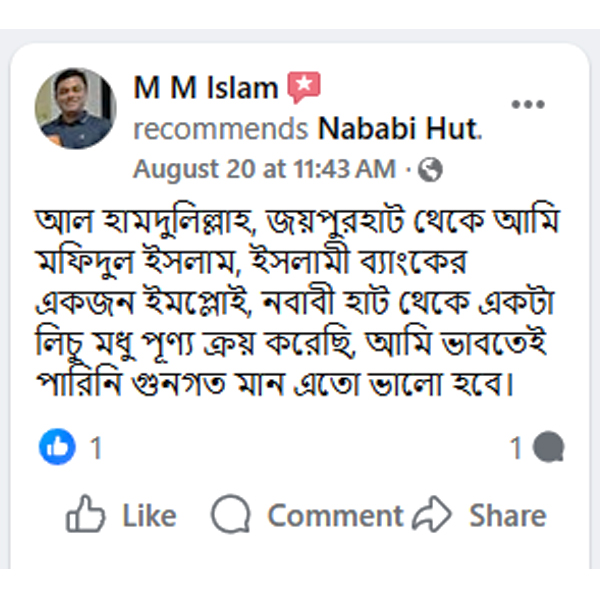Click the speech bubble Comment icon
The image size is (600, 600).
pos(231,516)
